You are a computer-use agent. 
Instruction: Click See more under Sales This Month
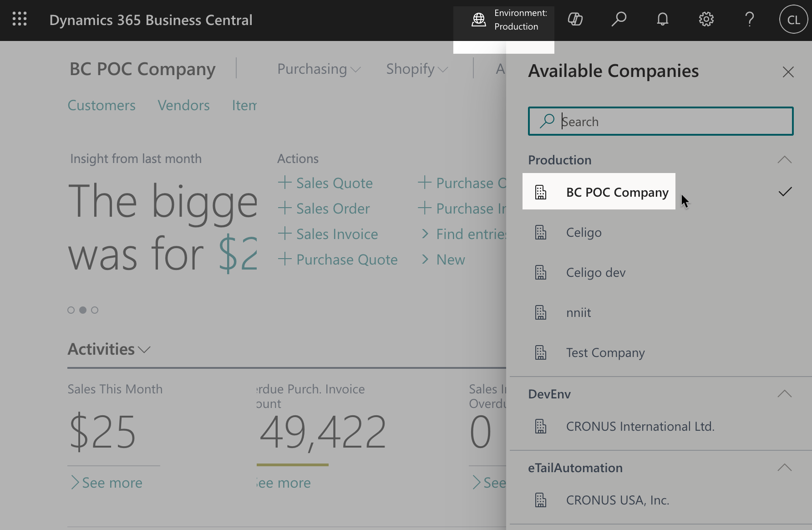107,483
